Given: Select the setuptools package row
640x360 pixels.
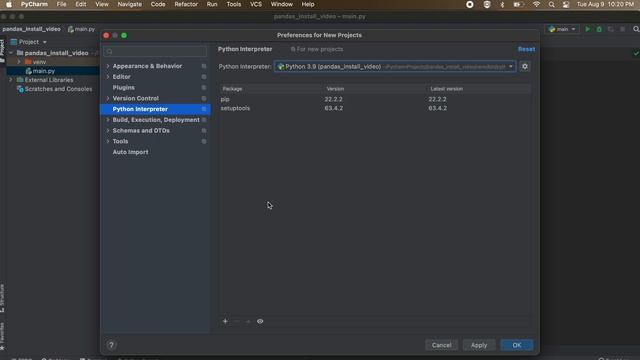Looking at the screenshot, I should coord(375,108).
